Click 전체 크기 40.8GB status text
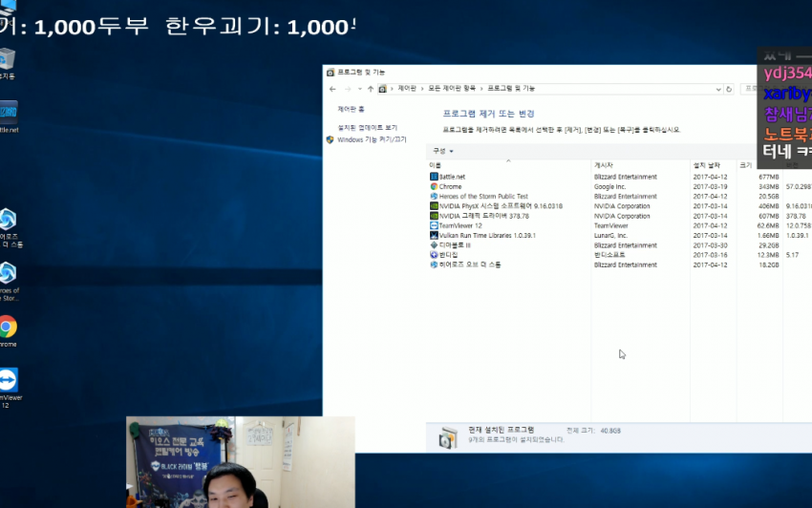812x508 pixels. [x=593, y=431]
